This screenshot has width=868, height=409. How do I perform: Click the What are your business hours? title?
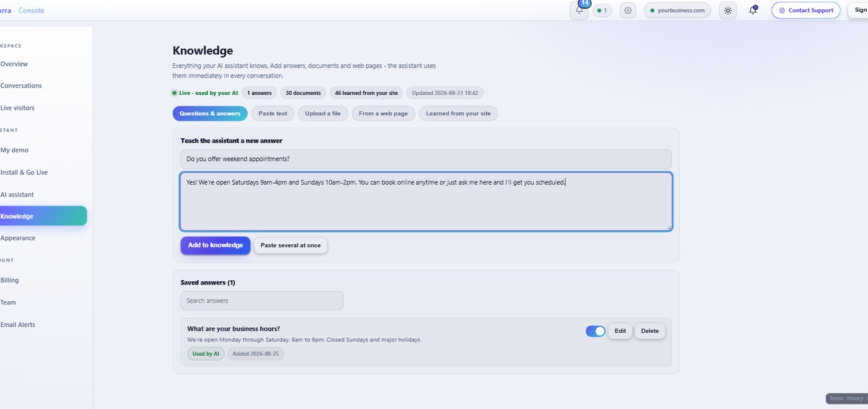(234, 329)
